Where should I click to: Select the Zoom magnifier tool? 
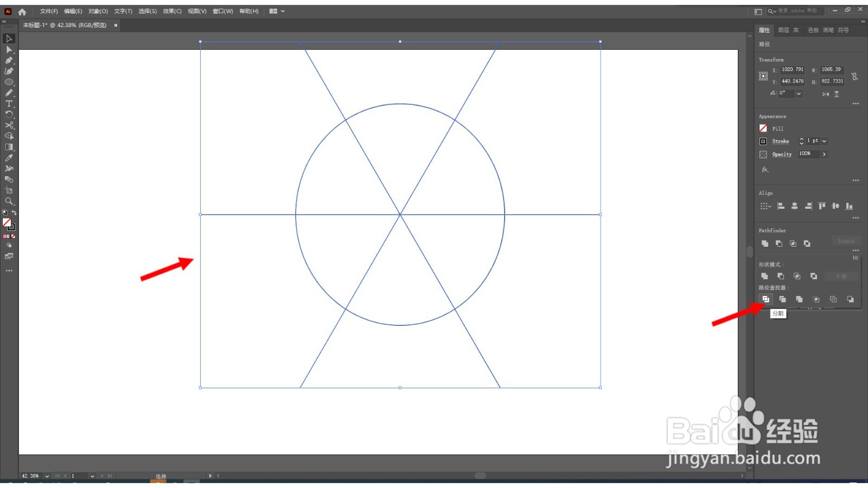tap(9, 201)
